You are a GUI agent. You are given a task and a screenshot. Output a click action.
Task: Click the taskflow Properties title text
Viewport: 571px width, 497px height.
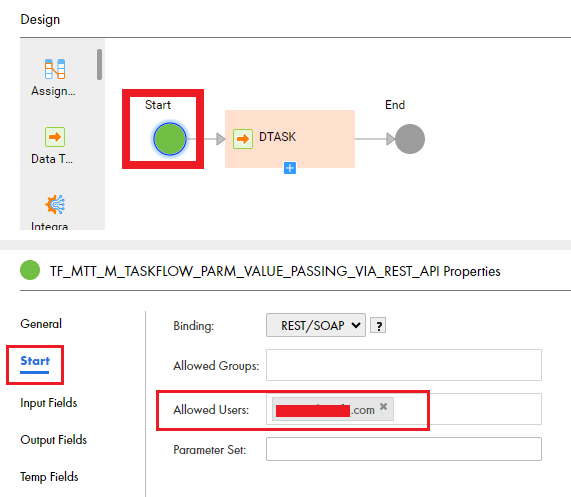pos(275,271)
